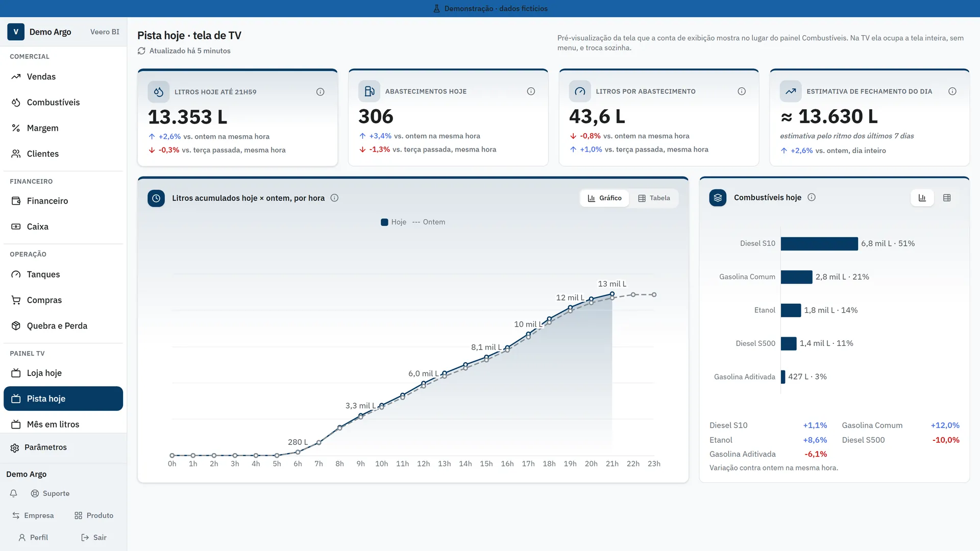Switch Combustíveis hoje to table view
980x551 pixels.
coord(947,198)
